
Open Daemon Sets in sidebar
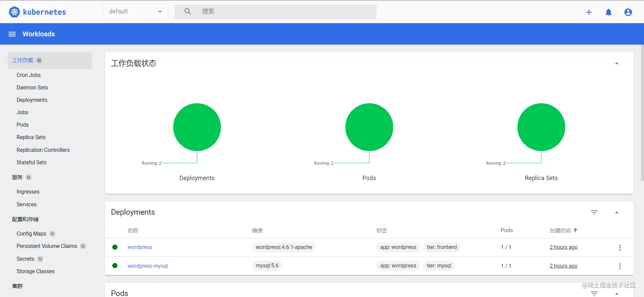(x=32, y=87)
